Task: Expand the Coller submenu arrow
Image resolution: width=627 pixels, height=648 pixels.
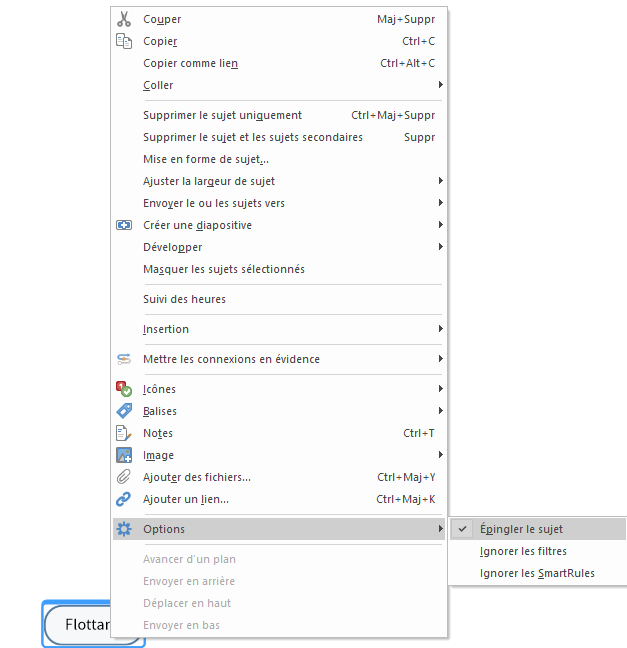Action: coord(440,85)
